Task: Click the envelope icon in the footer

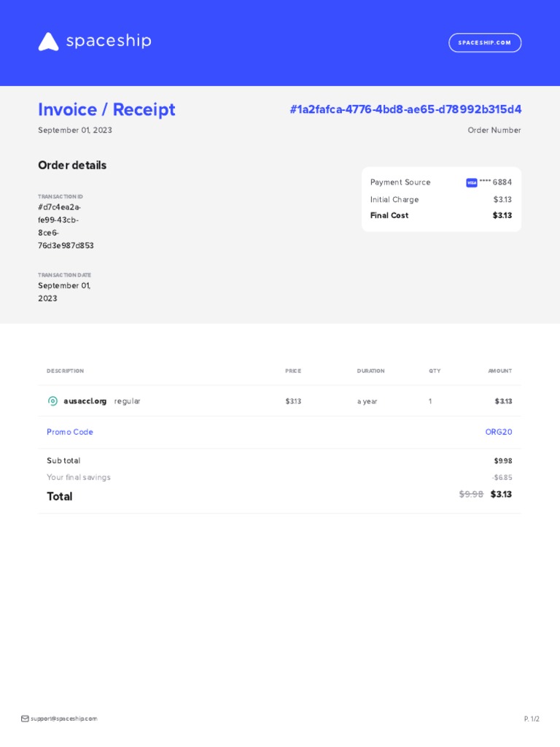Action: click(25, 719)
